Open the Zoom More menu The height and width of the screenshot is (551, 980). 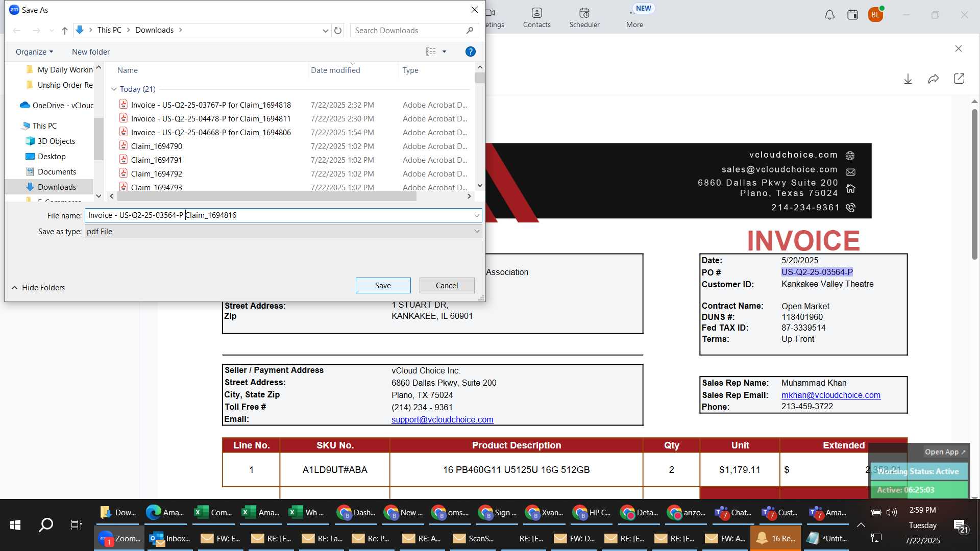pyautogui.click(x=634, y=17)
